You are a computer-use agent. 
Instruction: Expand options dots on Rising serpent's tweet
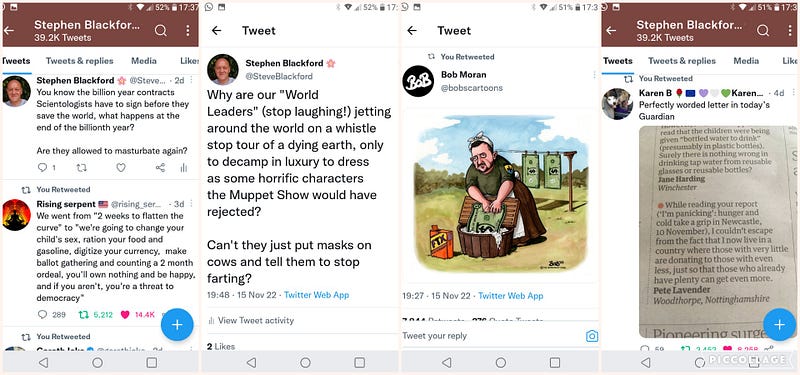click(x=192, y=204)
